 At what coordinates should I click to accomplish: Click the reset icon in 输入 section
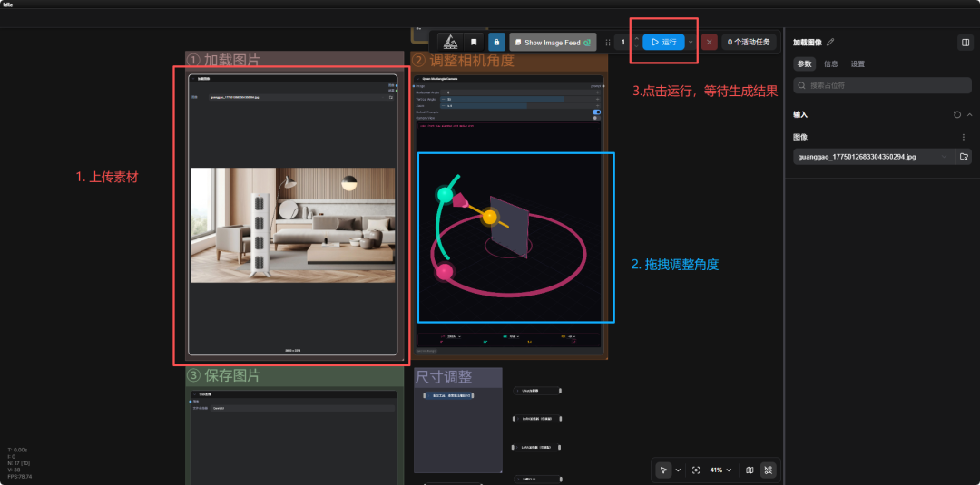[x=957, y=115]
